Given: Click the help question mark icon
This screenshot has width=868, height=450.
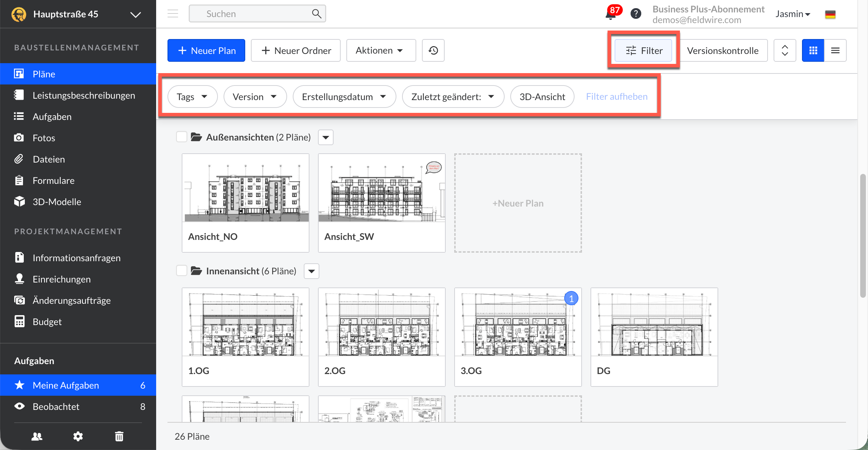Looking at the screenshot, I should (x=636, y=14).
